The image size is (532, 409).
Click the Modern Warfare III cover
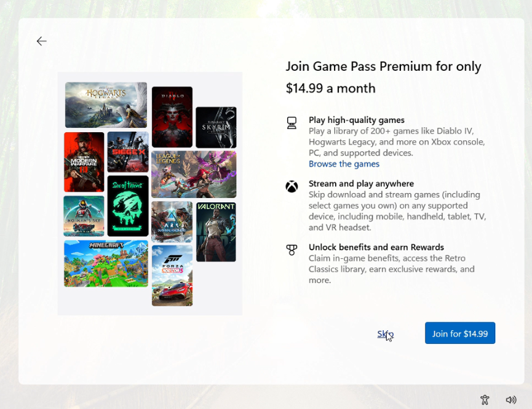83,162
